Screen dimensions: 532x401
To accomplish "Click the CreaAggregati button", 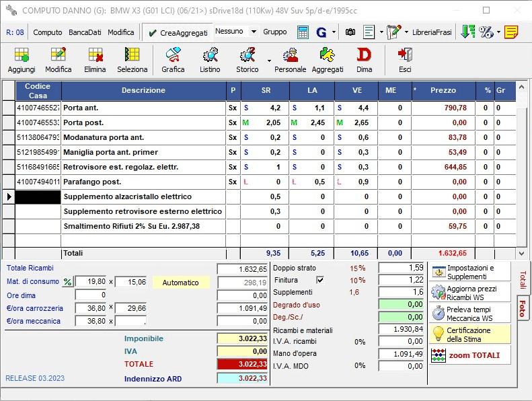I will point(178,32).
